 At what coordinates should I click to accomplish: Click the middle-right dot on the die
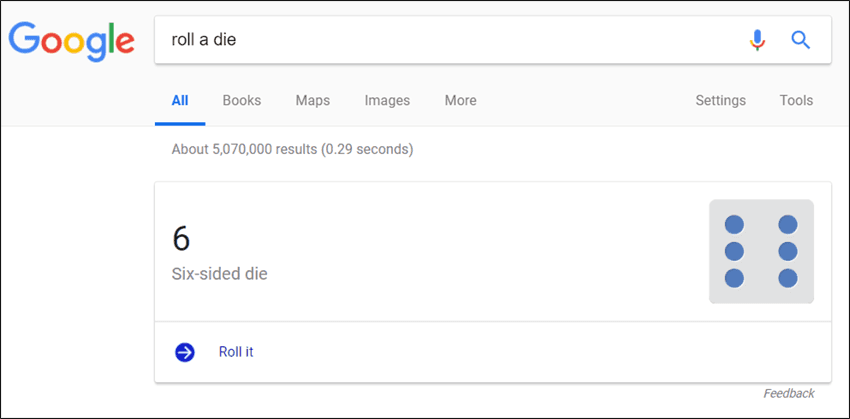coord(788,251)
